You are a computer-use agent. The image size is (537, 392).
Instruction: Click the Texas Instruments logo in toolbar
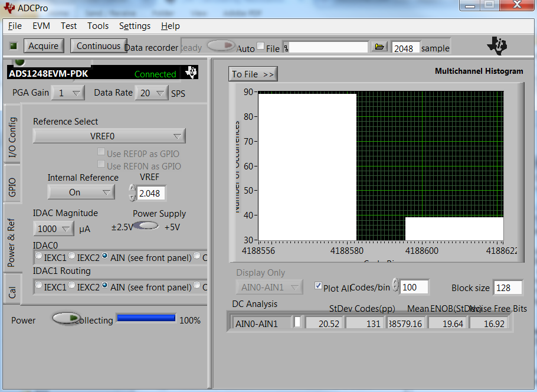click(497, 45)
